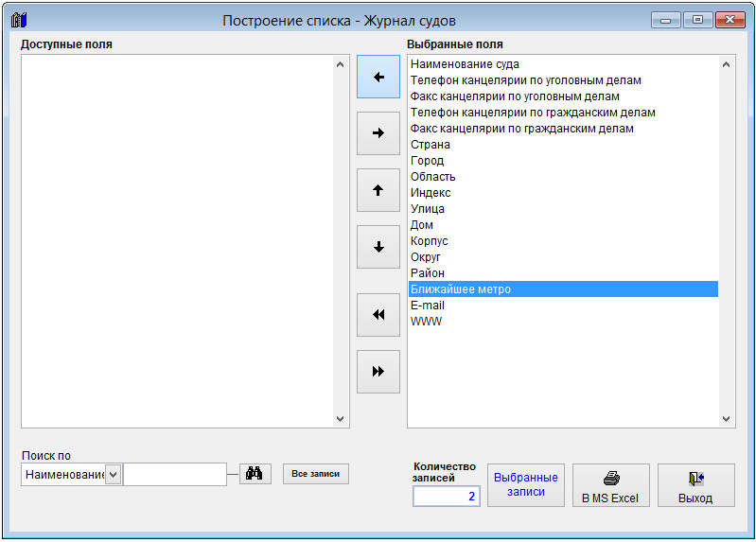Select the Область field
Screen dimensions: 756x542
[563, 177]
